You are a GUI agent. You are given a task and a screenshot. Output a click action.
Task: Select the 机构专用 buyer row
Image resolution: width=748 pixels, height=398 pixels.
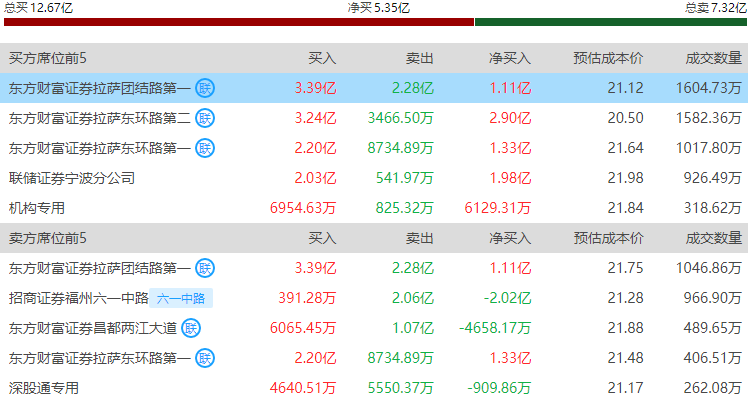[x=374, y=208]
